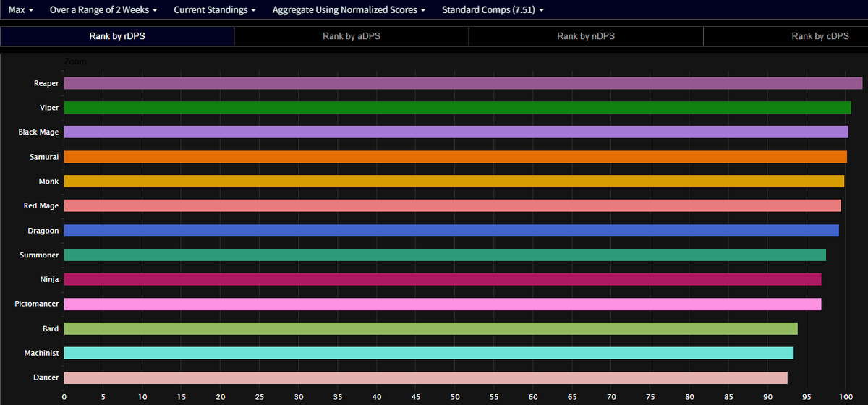Click the Summoner axis label
This screenshot has height=405, width=868.
click(41, 255)
